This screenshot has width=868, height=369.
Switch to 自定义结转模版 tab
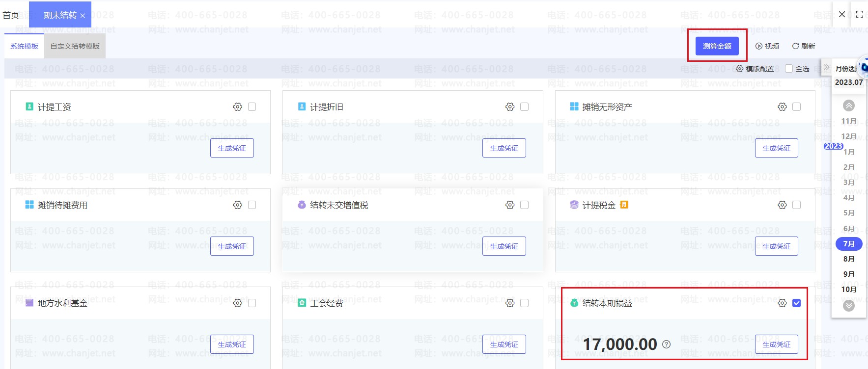coord(75,46)
